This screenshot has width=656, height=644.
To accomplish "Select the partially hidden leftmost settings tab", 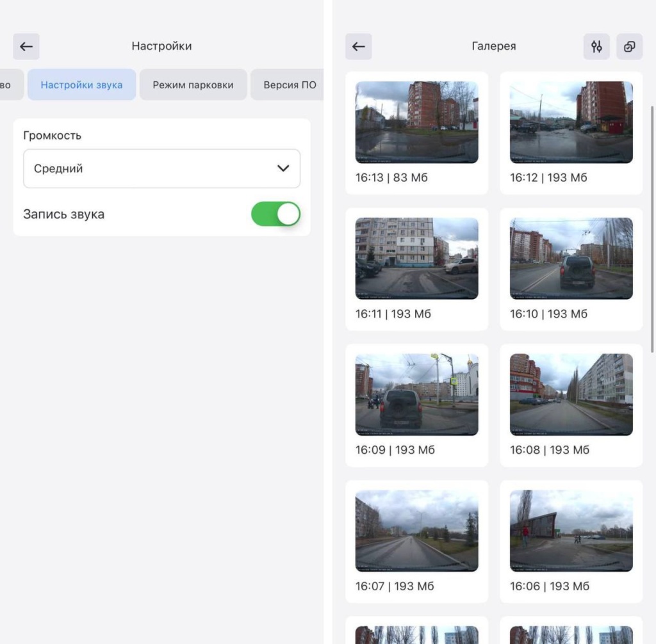I will click(x=10, y=85).
